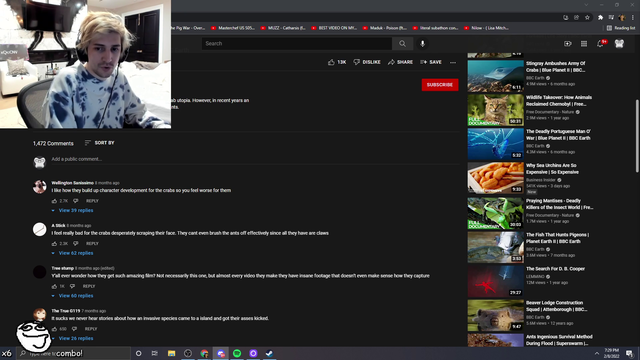Screen dimensions: 640x360
Task: Open Why Sea Urchins Are So Expensive title
Action: click(x=552, y=169)
